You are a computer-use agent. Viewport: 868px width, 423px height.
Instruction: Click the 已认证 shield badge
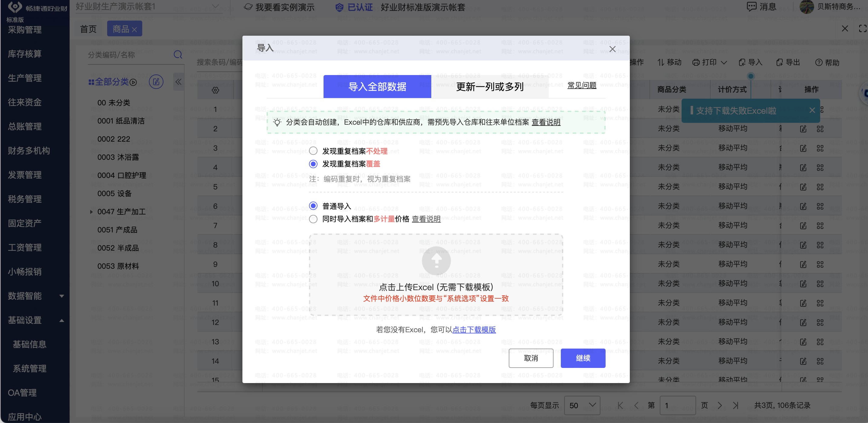[x=354, y=7]
